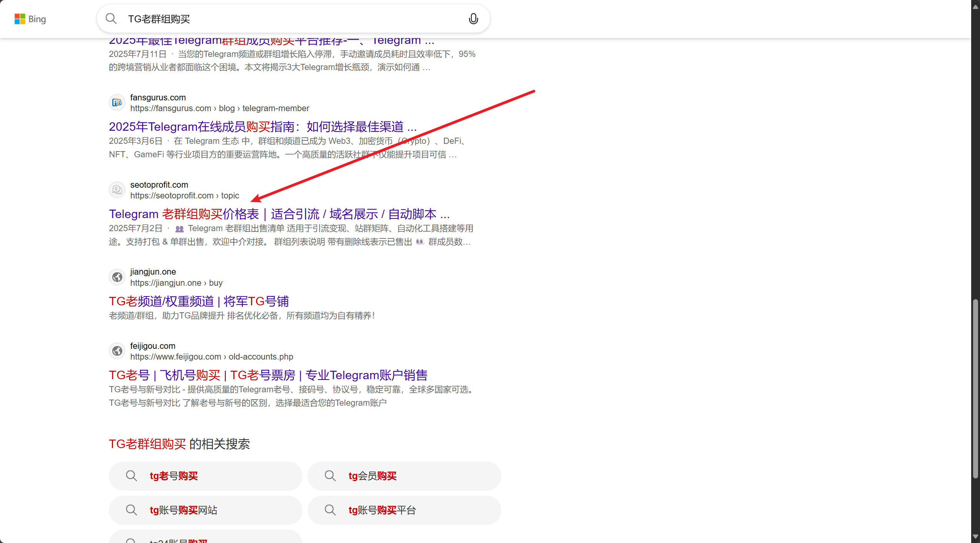Open the TG老频道/权重频道 将军TG号铺 result

(x=198, y=301)
